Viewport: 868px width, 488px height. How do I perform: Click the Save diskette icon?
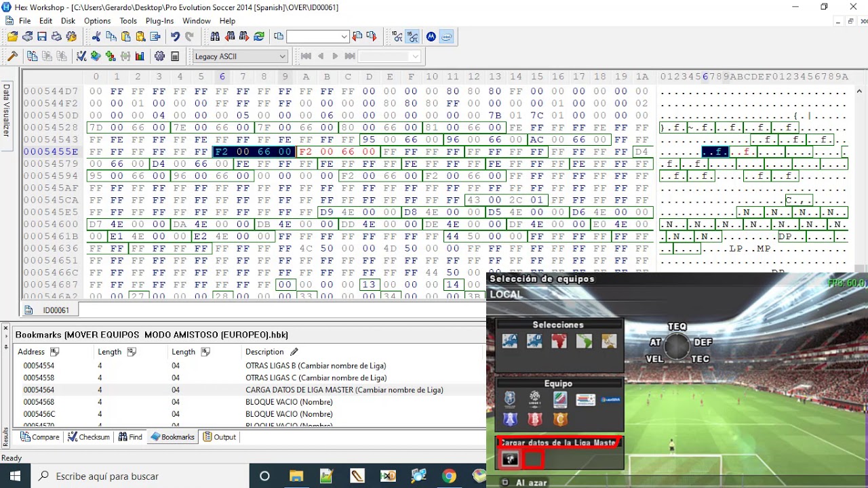pos(42,37)
